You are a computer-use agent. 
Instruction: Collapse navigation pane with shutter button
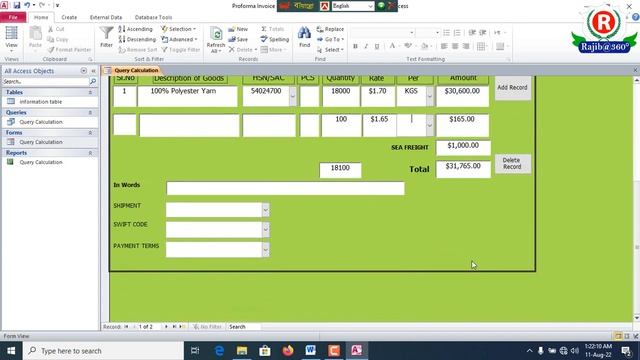93,71
